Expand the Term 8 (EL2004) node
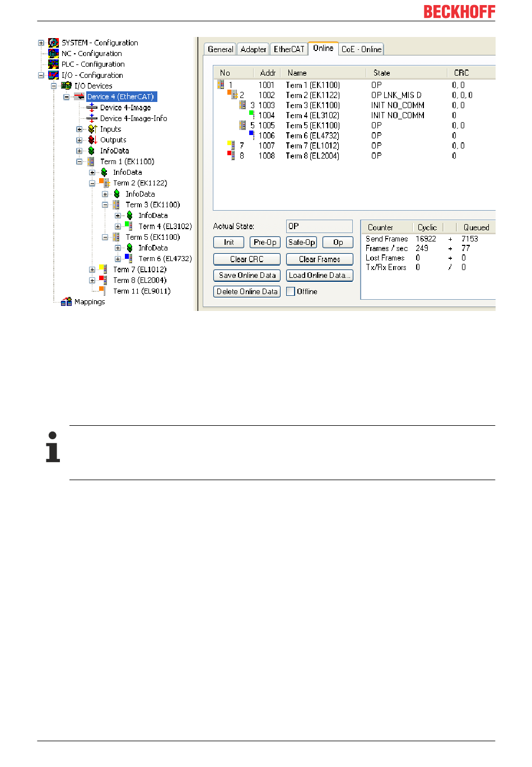The width and height of the screenshot is (532, 767). pyautogui.click(x=92, y=280)
